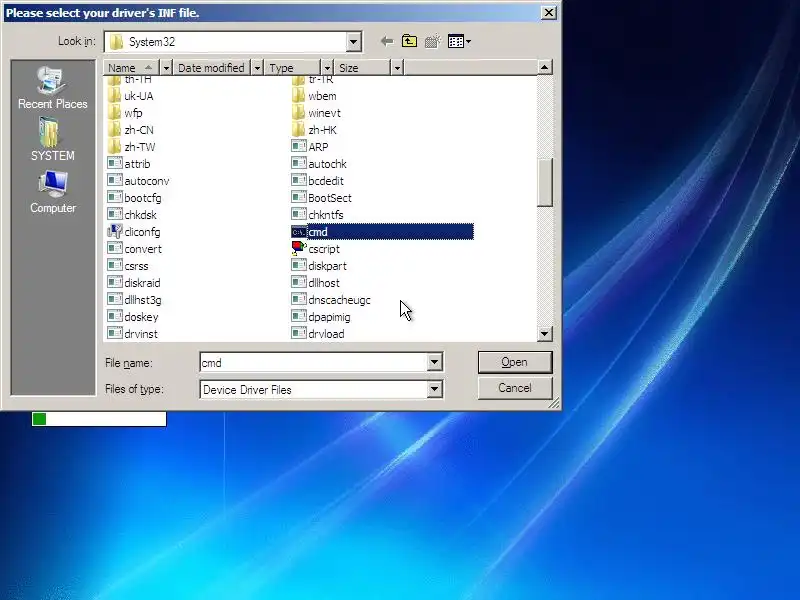Select the winevt folder icon

point(298,113)
